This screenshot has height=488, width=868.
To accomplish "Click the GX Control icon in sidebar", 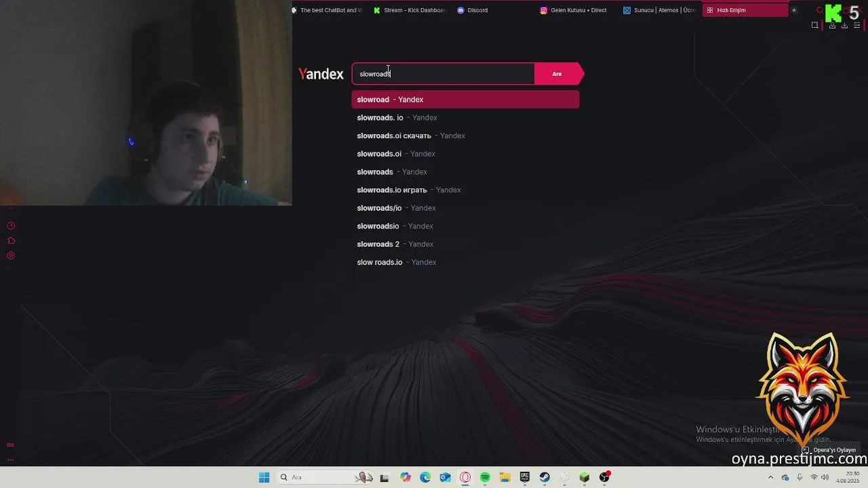I will click(10, 445).
